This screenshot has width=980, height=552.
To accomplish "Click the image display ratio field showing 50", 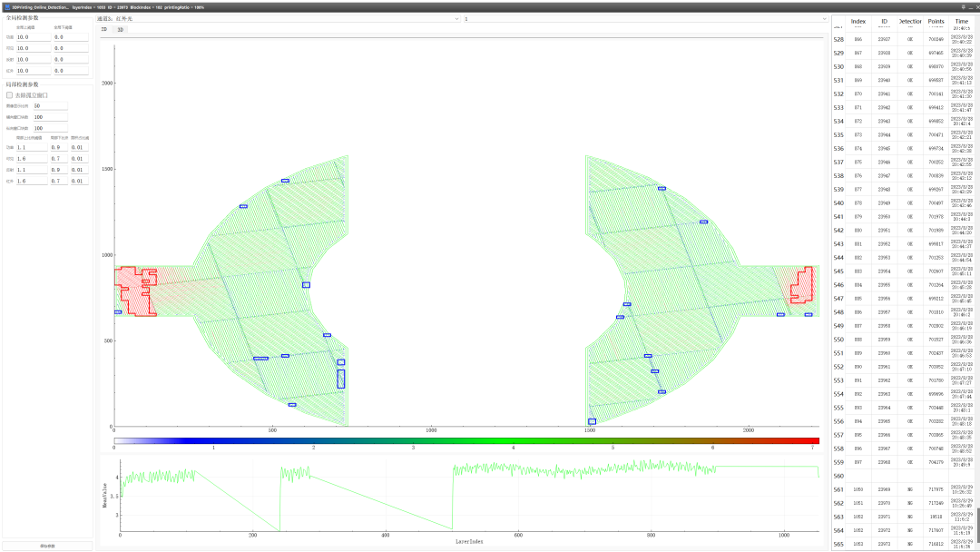I will click(50, 105).
